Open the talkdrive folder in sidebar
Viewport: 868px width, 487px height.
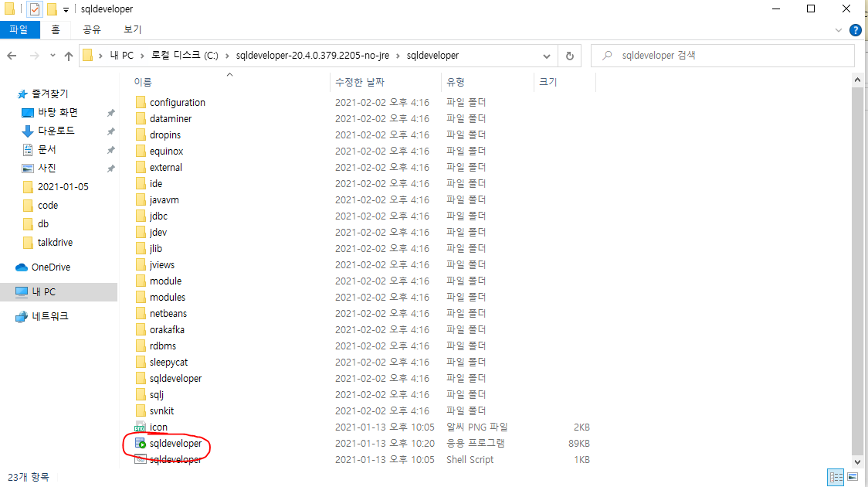[x=55, y=243]
